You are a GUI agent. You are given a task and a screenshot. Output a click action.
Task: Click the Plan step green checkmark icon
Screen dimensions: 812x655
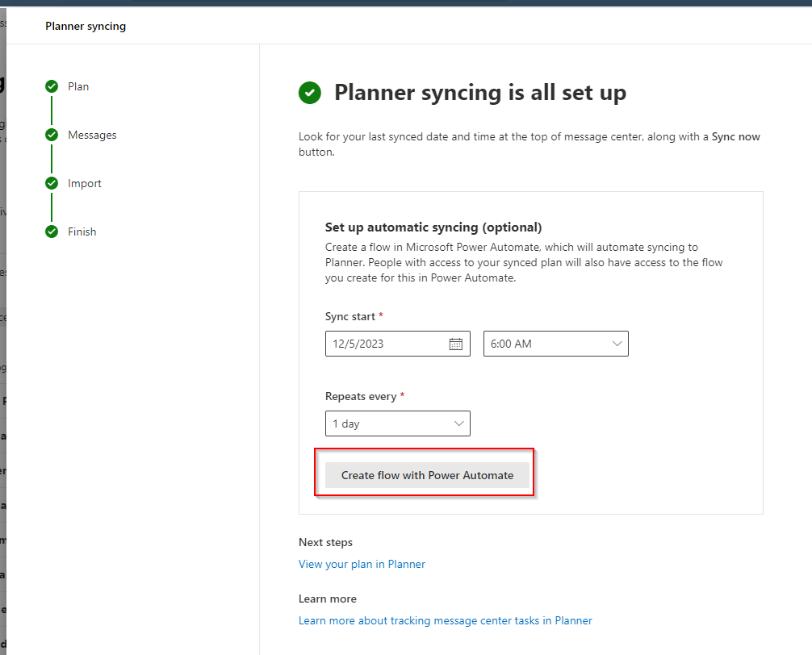point(52,86)
